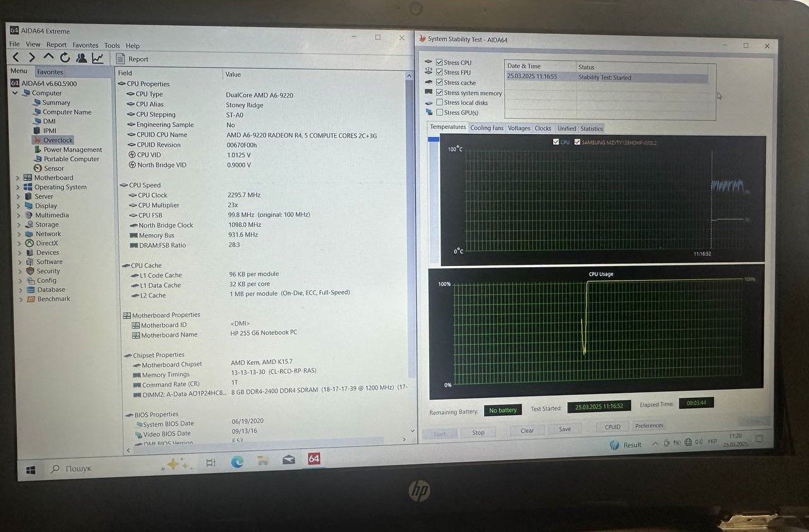Open the Tools menu
The width and height of the screenshot is (809, 532).
click(112, 45)
